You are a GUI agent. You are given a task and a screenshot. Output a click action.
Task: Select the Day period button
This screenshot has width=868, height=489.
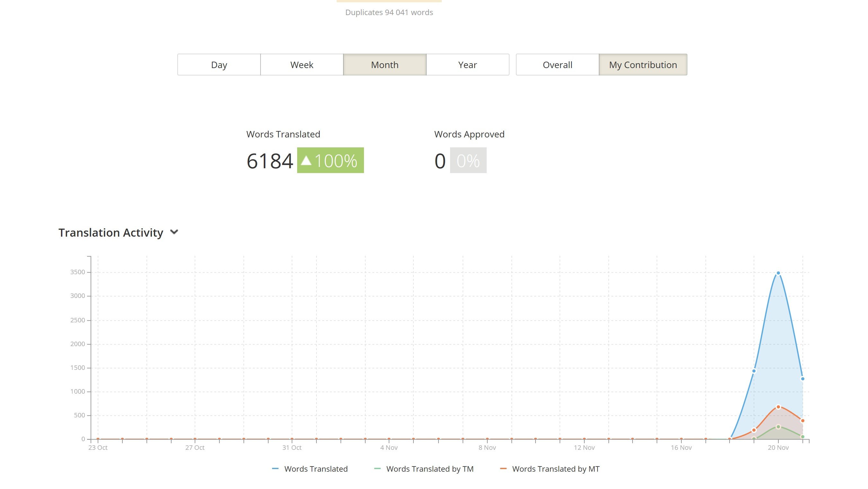[219, 65]
